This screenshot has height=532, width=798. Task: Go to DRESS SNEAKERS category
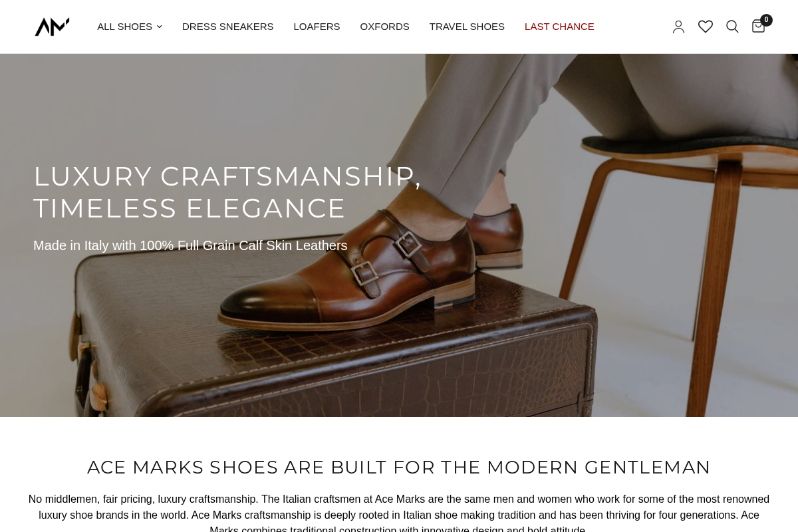(x=228, y=27)
